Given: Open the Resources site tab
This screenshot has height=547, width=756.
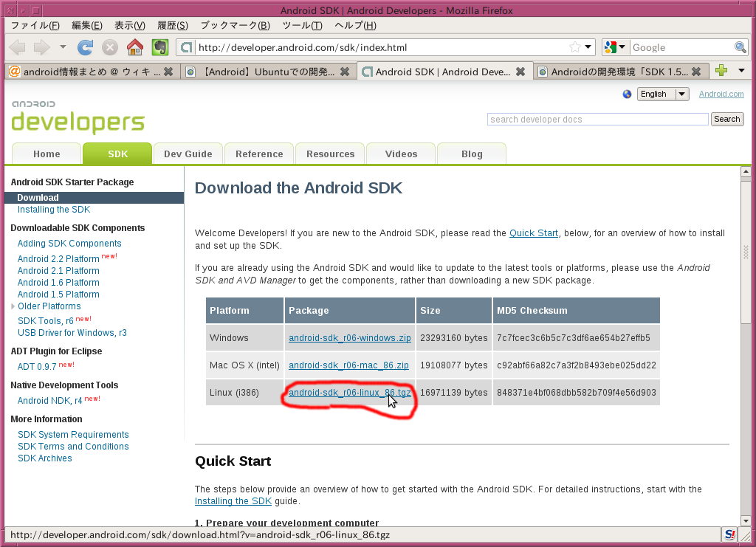Looking at the screenshot, I should [330, 154].
